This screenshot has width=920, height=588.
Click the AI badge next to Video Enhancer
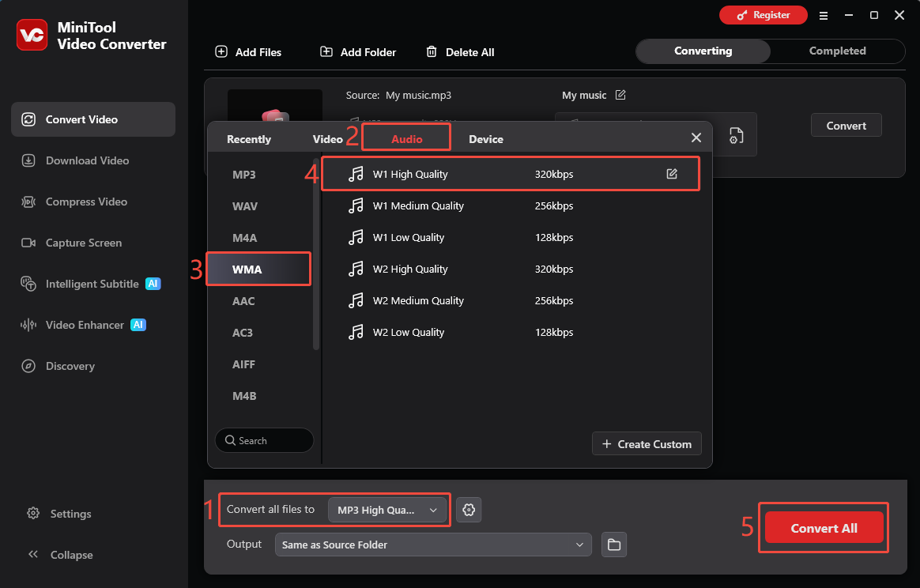[138, 325]
